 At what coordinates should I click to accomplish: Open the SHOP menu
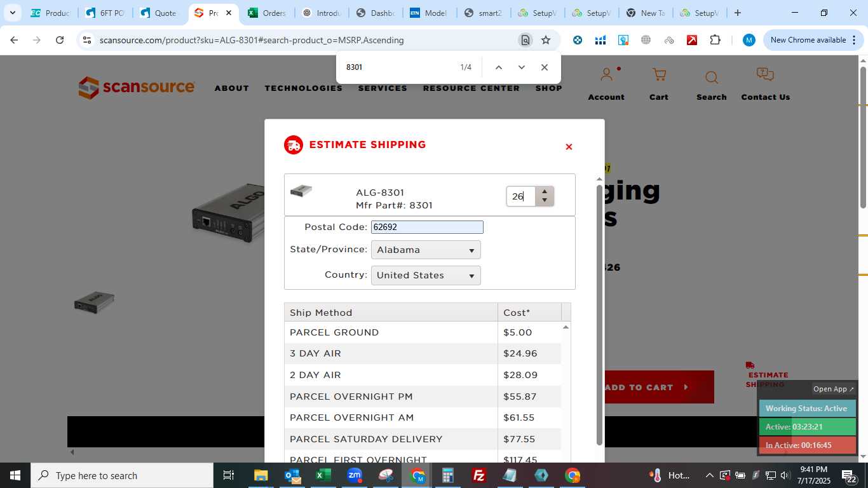click(548, 88)
